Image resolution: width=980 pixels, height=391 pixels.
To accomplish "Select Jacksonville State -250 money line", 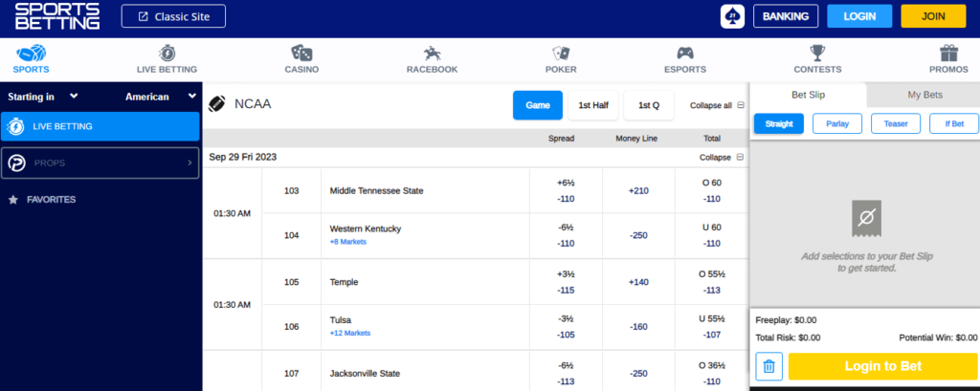I will 638,373.
